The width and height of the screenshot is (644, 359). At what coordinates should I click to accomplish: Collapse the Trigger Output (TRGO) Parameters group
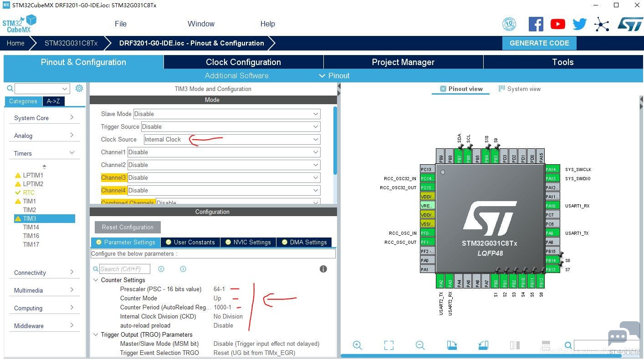(96, 334)
